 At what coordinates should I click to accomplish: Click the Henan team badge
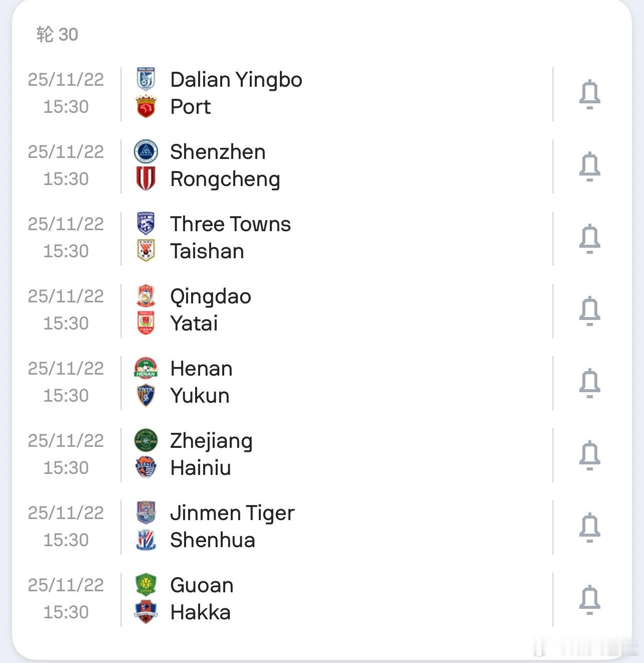(146, 368)
